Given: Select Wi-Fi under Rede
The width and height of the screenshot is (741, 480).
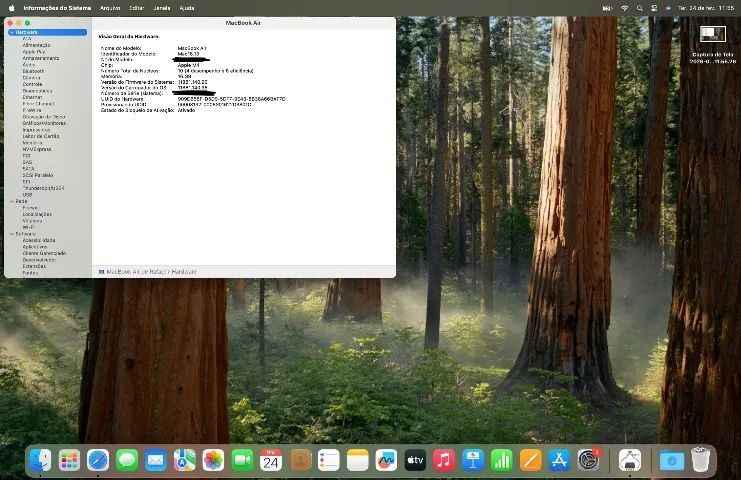Looking at the screenshot, I should pos(28,227).
